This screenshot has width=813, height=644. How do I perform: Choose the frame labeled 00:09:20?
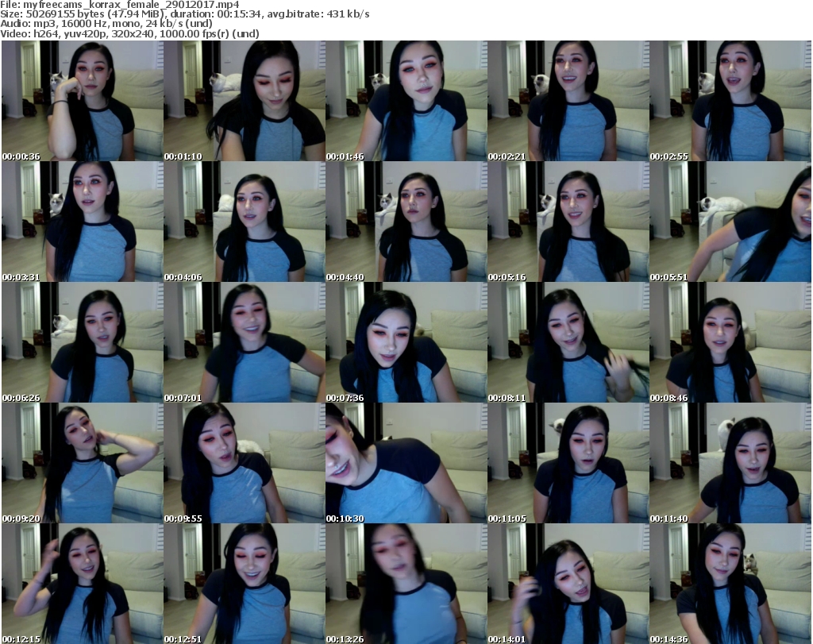[x=83, y=463]
